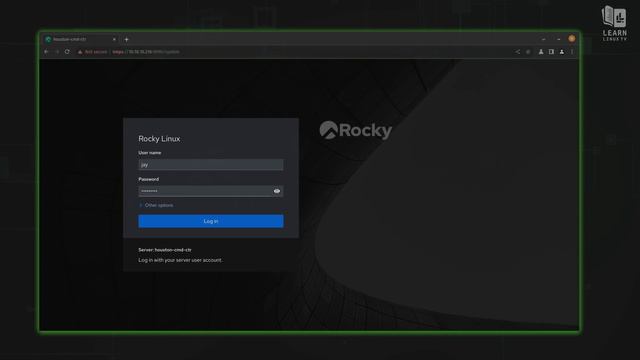
Task: Show password using the eye icon
Action: click(x=277, y=191)
